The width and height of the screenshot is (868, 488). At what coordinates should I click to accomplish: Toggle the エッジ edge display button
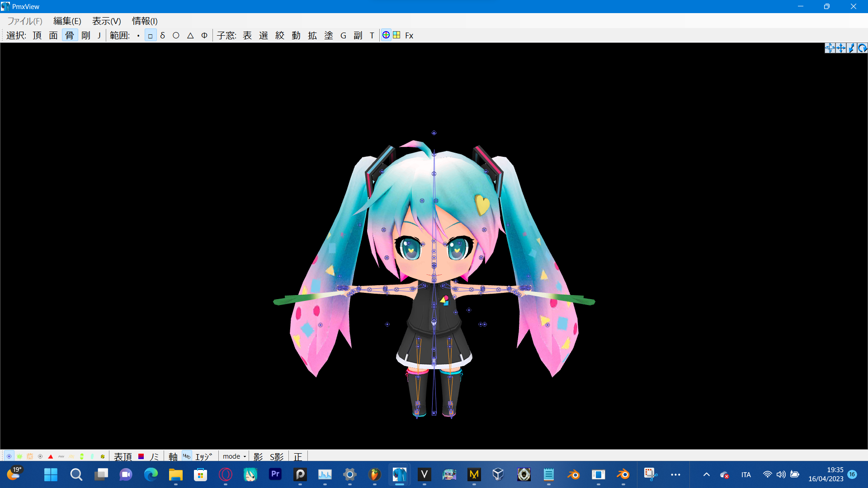204,457
